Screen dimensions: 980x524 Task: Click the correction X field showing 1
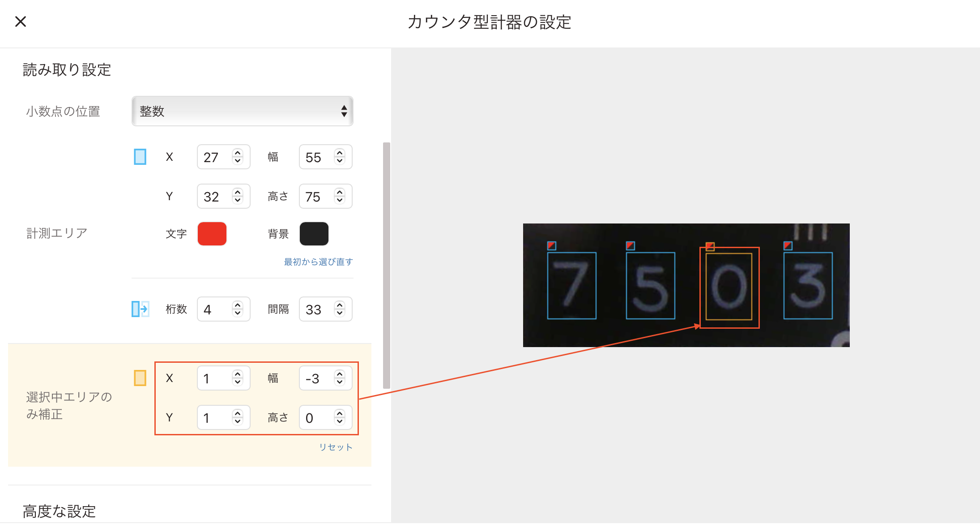tap(223, 378)
